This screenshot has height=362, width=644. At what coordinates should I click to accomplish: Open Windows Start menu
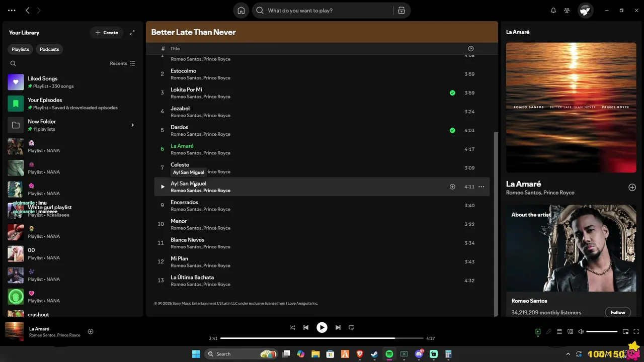pos(196,354)
